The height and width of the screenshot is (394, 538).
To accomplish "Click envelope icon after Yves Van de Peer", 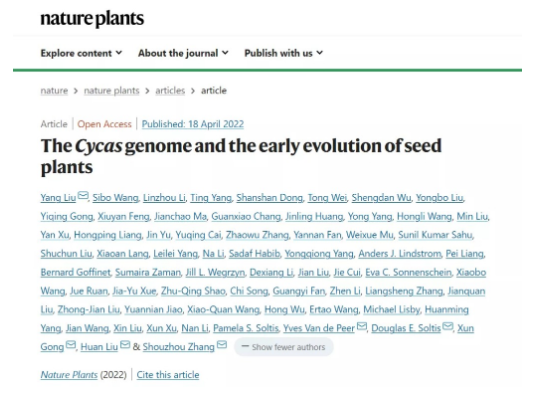I will coord(362,326).
